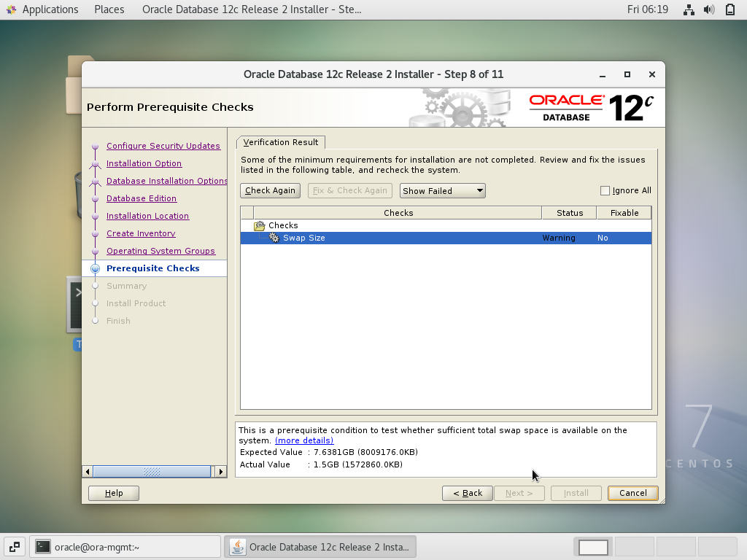Select the second workspace in switcher
The height and width of the screenshot is (560, 747).
[635, 547]
